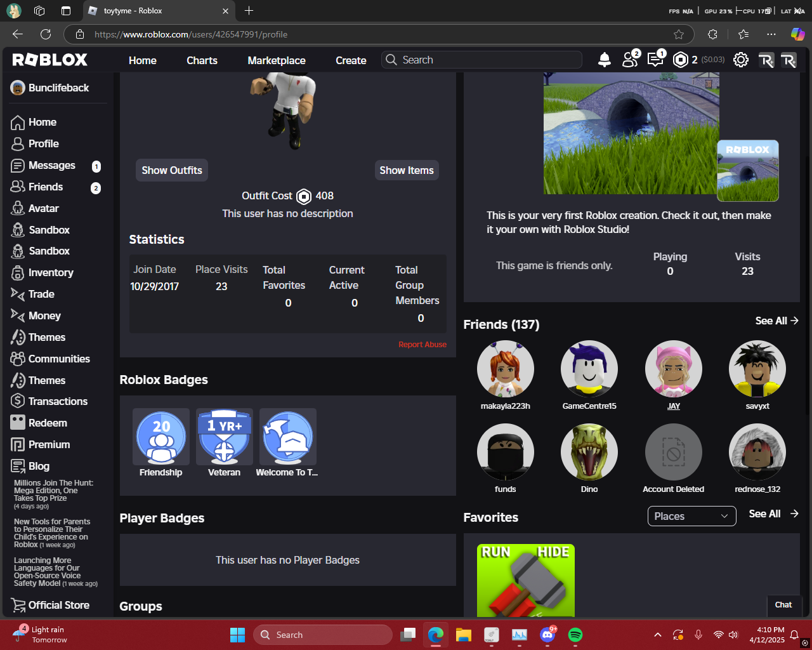Open Create in the top navigation
812x650 pixels.
[351, 60]
